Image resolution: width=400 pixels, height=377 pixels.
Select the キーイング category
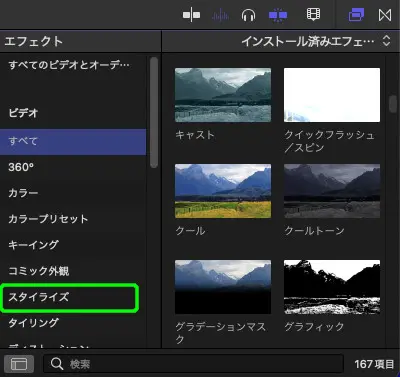tap(73, 245)
